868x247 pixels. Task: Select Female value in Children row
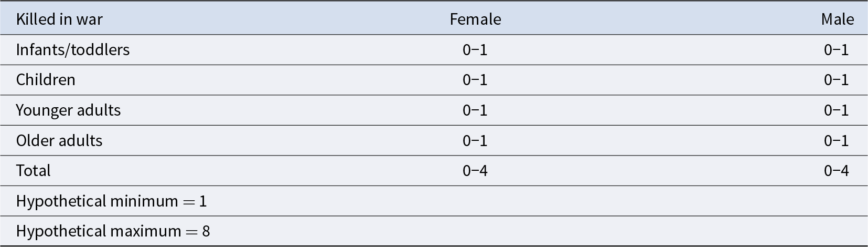click(x=475, y=80)
